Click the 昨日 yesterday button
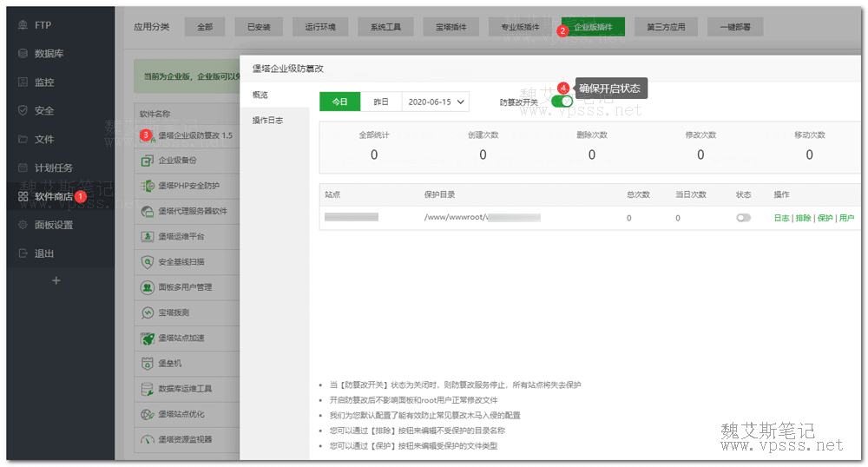 coord(381,102)
